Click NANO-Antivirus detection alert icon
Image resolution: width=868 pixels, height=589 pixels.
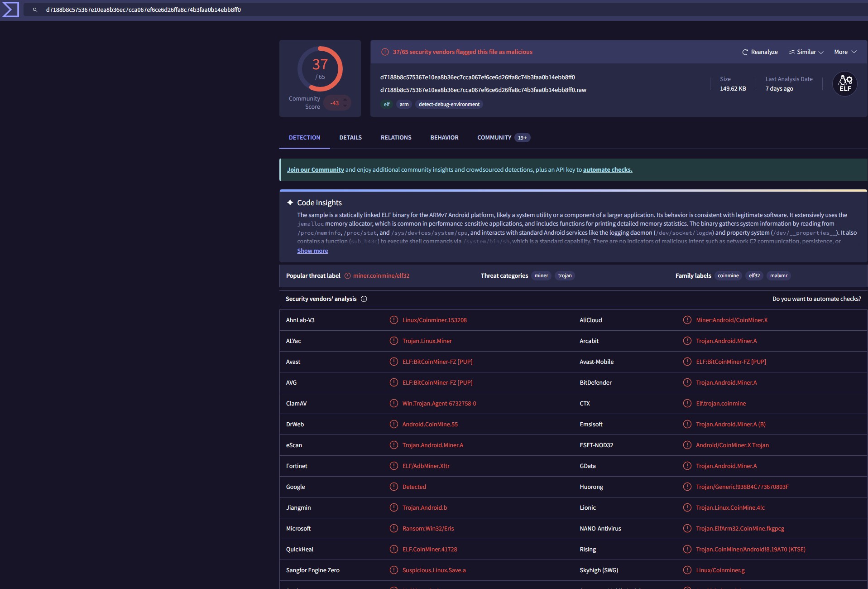coord(687,528)
